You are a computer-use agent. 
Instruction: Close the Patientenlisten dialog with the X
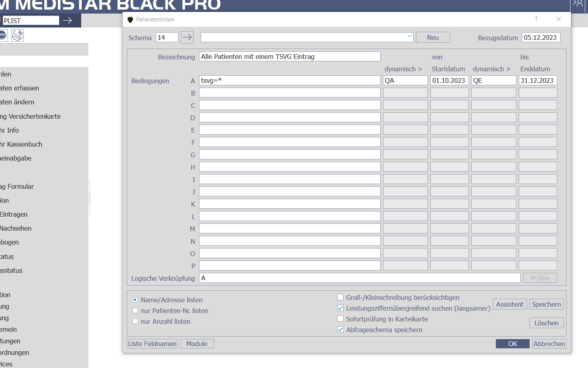tap(559, 19)
